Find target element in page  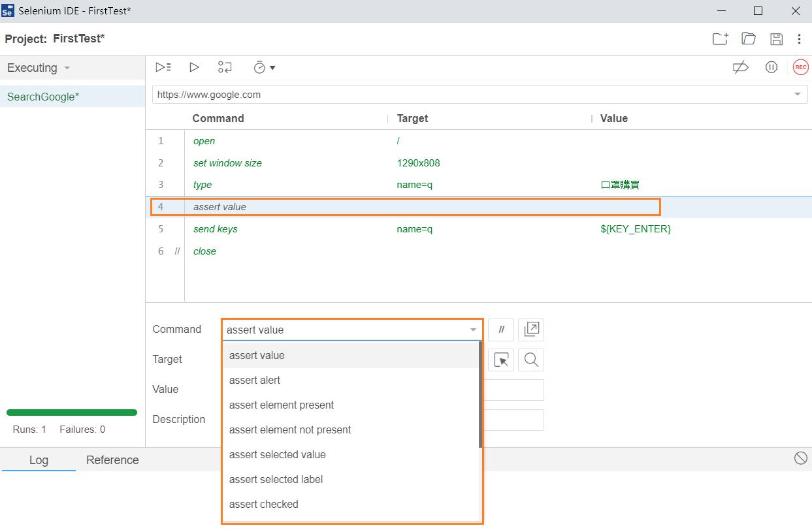(531, 360)
